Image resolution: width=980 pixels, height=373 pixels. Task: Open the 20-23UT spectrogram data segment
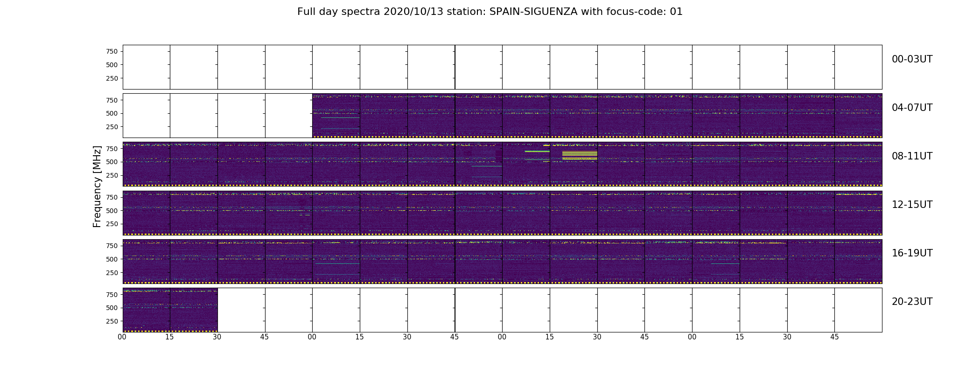pyautogui.click(x=170, y=310)
